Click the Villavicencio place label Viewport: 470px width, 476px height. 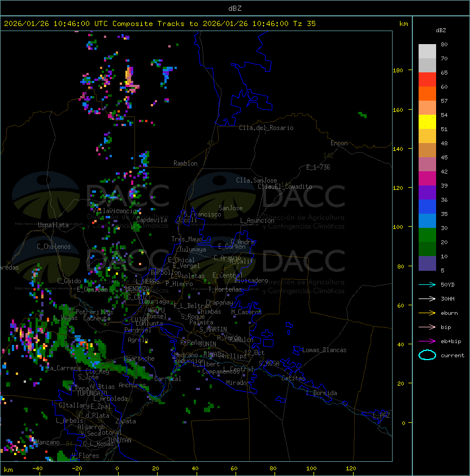point(114,211)
